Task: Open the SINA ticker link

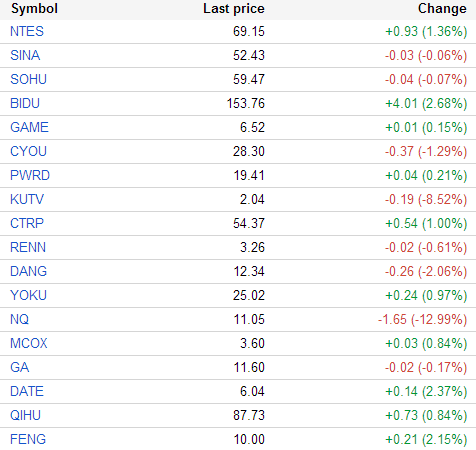Action: (x=25, y=55)
